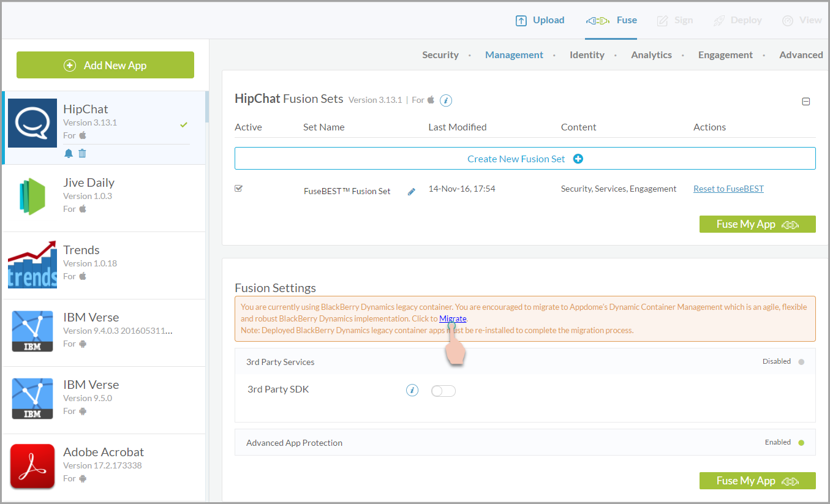The width and height of the screenshot is (830, 504).
Task: Click the Upload arrow icon
Action: click(x=521, y=21)
